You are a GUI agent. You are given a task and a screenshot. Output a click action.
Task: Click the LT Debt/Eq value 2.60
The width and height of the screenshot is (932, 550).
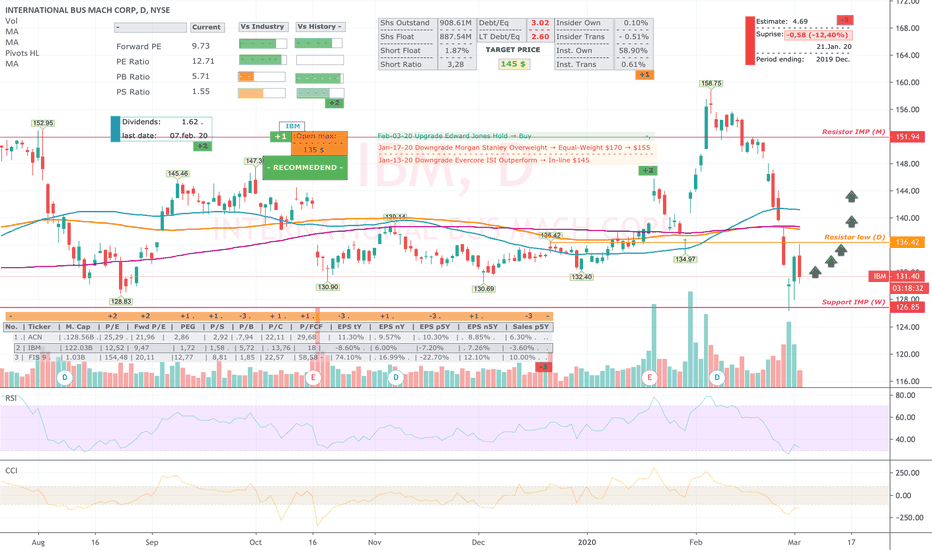(x=540, y=37)
